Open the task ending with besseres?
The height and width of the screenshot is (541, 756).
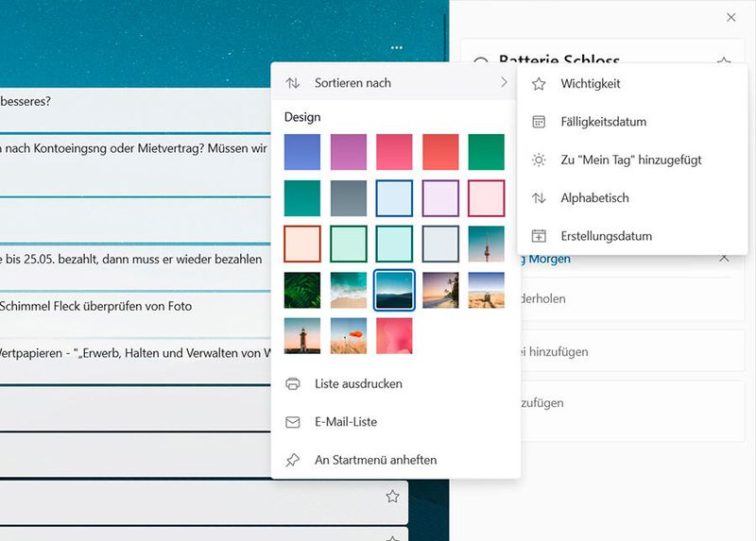coord(135,109)
